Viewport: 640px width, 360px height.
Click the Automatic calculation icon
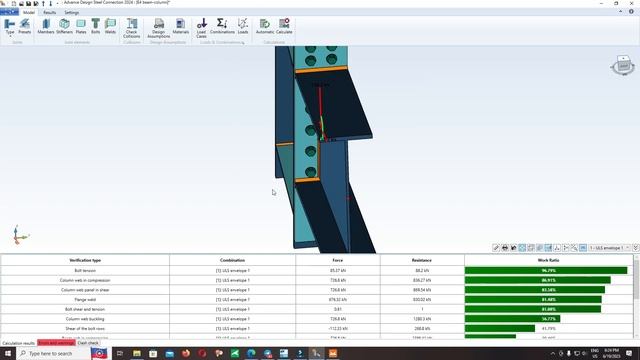click(x=265, y=26)
